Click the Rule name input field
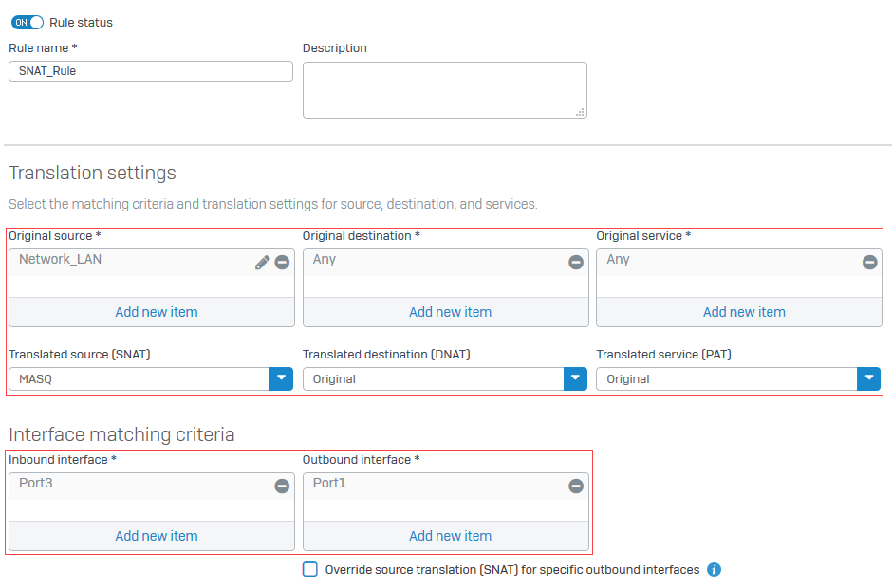 [150, 70]
